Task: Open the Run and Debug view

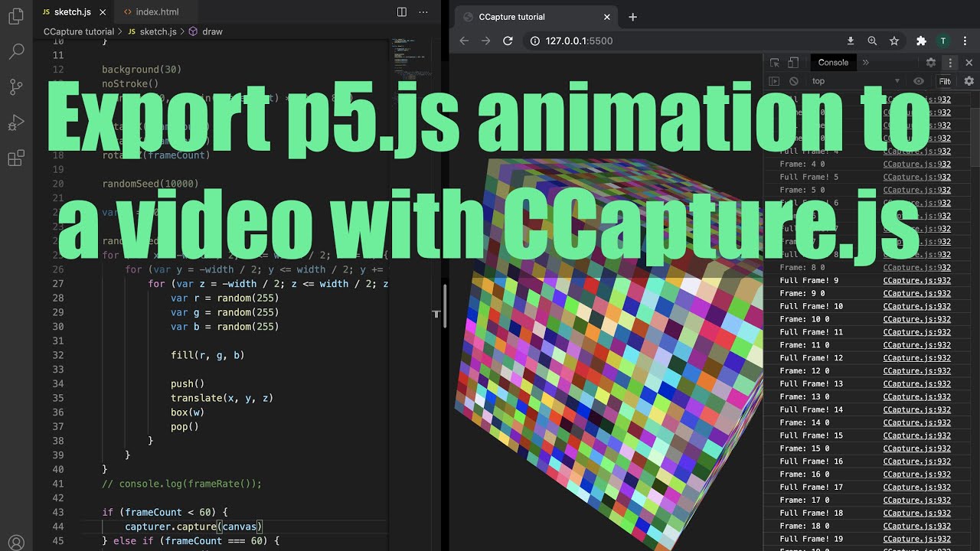Action: click(x=16, y=122)
